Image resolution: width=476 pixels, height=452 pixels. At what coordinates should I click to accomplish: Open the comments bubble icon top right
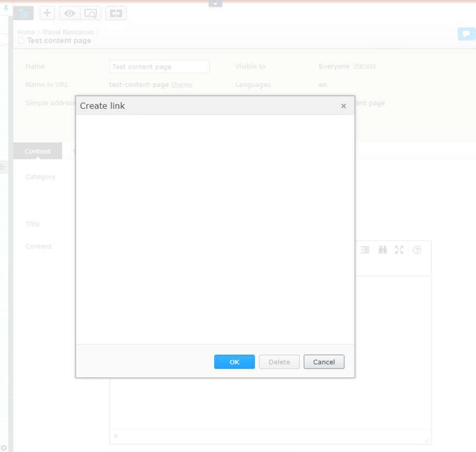tap(466, 34)
